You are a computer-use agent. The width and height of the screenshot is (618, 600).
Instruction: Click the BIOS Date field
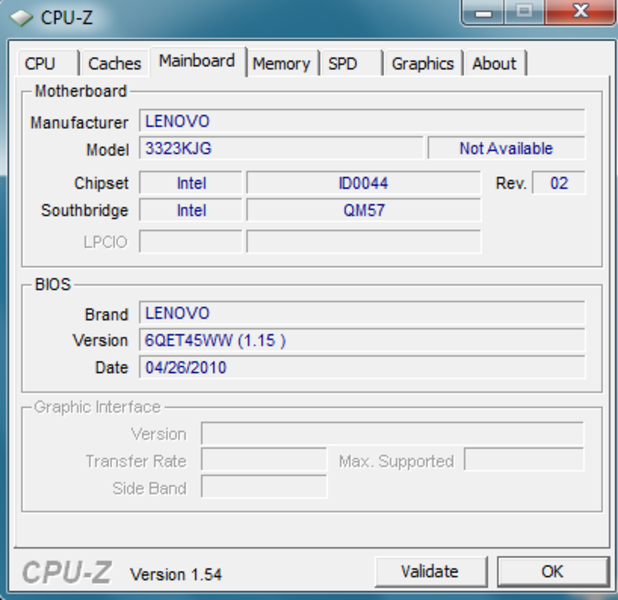362,367
